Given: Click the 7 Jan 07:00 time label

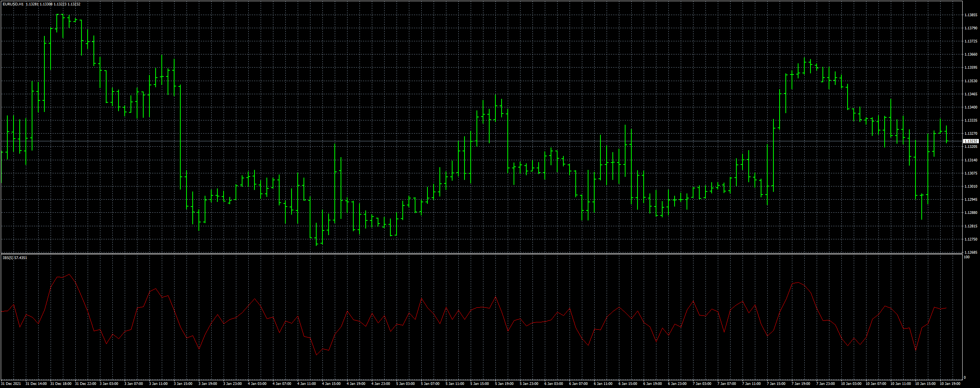Looking at the screenshot, I should (x=727, y=384).
